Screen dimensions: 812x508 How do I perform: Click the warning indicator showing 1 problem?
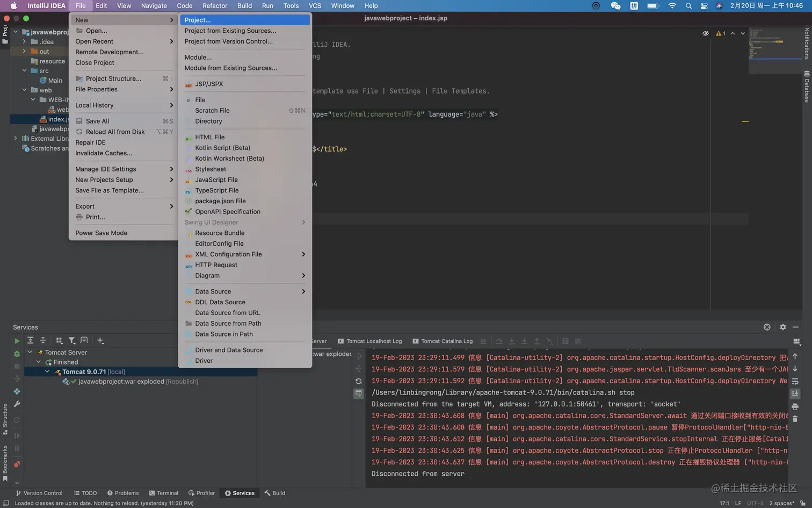(x=721, y=33)
